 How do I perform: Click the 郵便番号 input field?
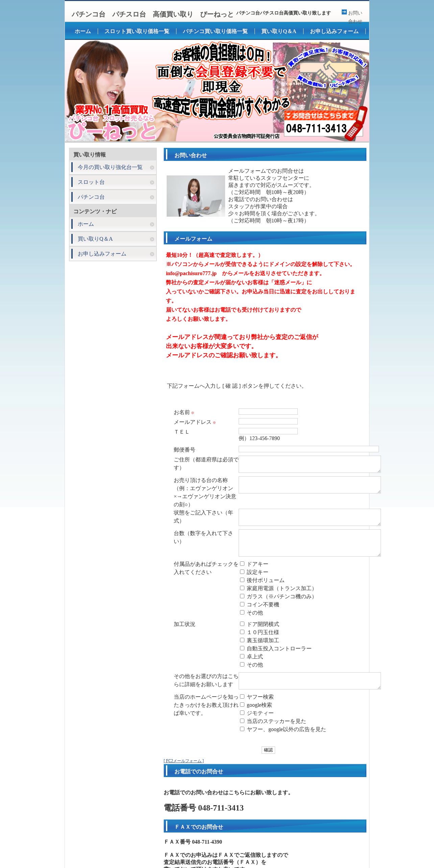pyautogui.click(x=309, y=449)
